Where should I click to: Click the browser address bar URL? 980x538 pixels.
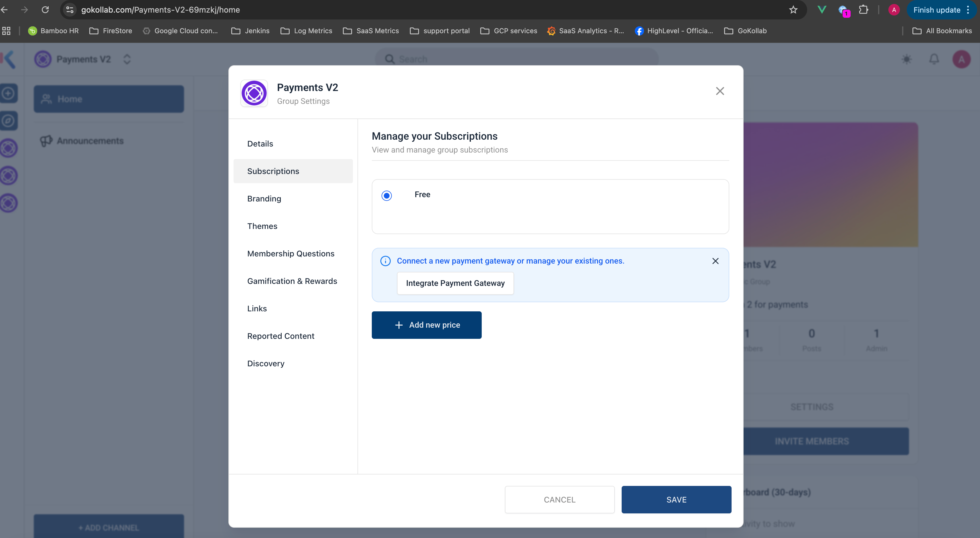point(160,10)
